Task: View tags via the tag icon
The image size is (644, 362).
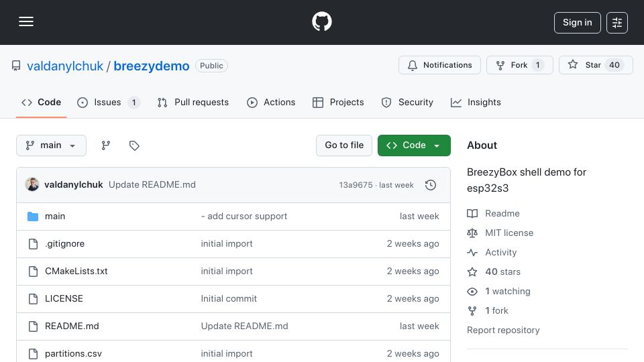Action: tap(134, 145)
